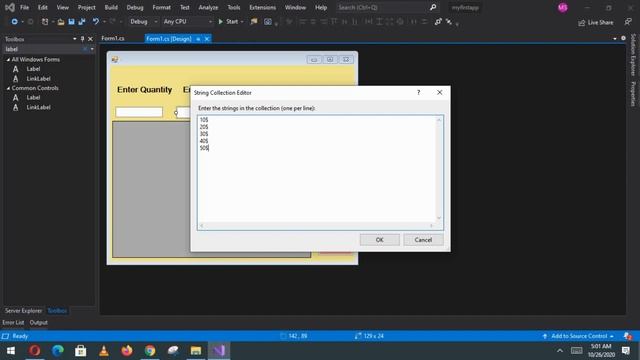
Task: Click OK in String Collection Editor
Action: click(380, 240)
